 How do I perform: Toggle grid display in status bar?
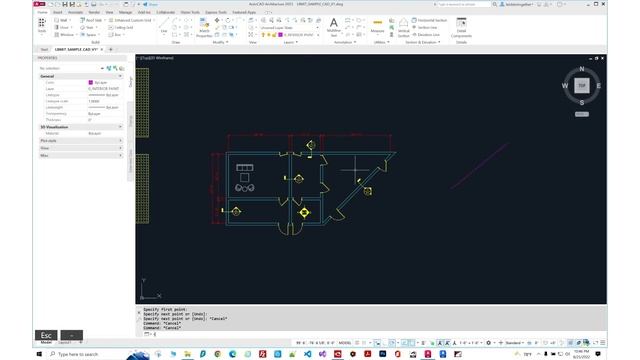click(x=357, y=343)
